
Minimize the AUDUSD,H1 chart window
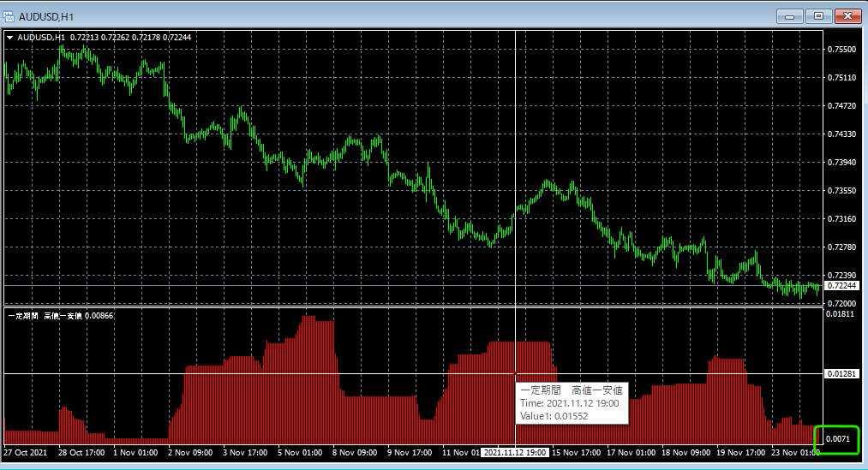(789, 15)
